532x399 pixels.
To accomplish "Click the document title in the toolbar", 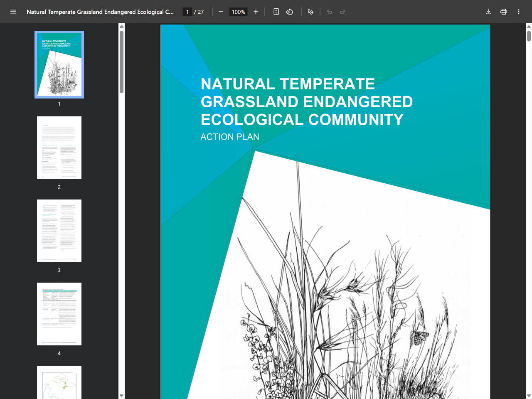I will pyautogui.click(x=100, y=12).
